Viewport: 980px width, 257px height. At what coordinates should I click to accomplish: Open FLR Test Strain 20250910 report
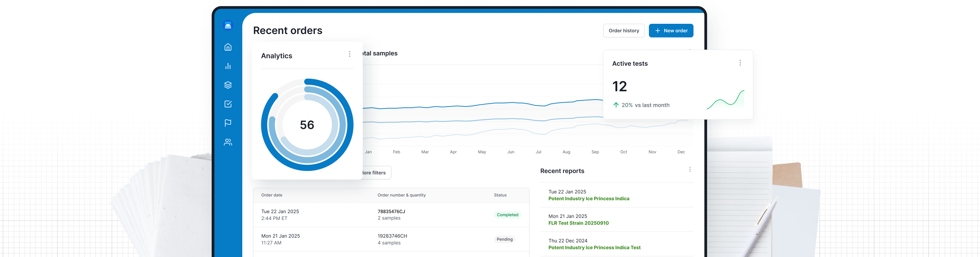click(x=578, y=223)
